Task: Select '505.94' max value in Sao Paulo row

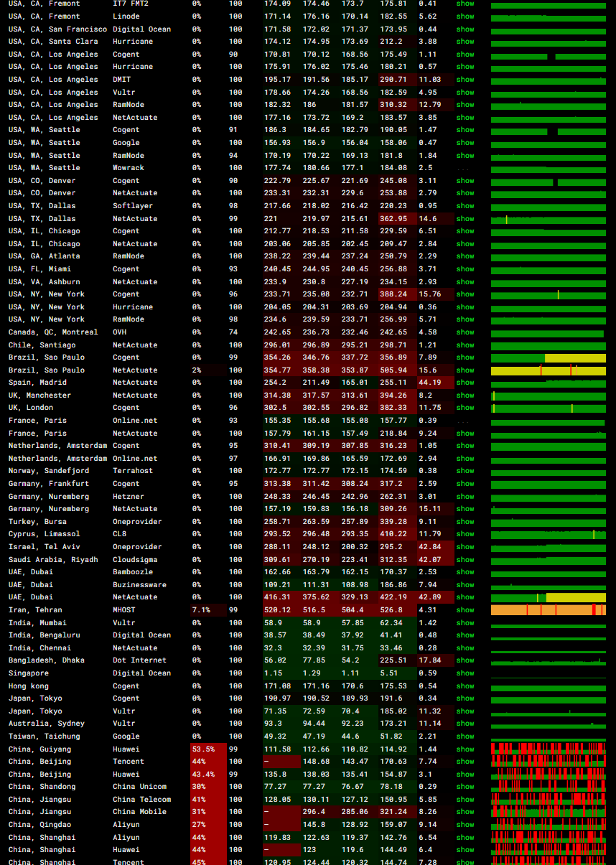Action: [393, 370]
